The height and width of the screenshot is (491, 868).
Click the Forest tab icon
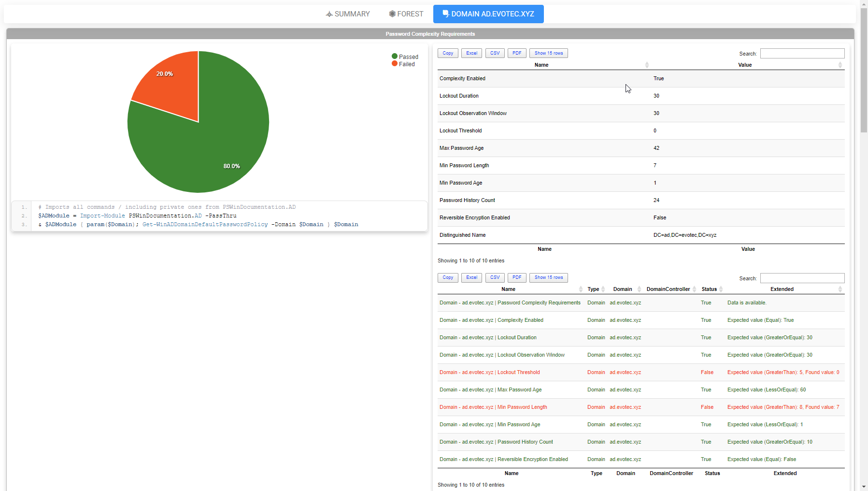coord(392,14)
